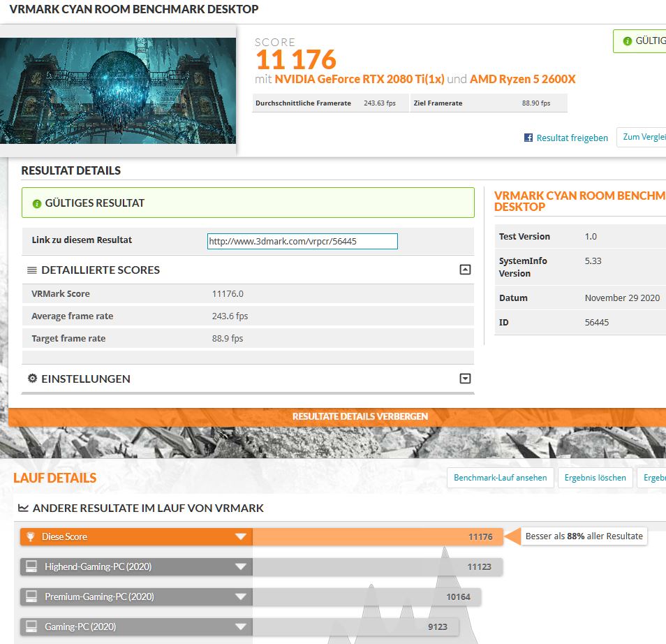
Task: Click the Test Version value 1.0
Action: [x=591, y=236]
